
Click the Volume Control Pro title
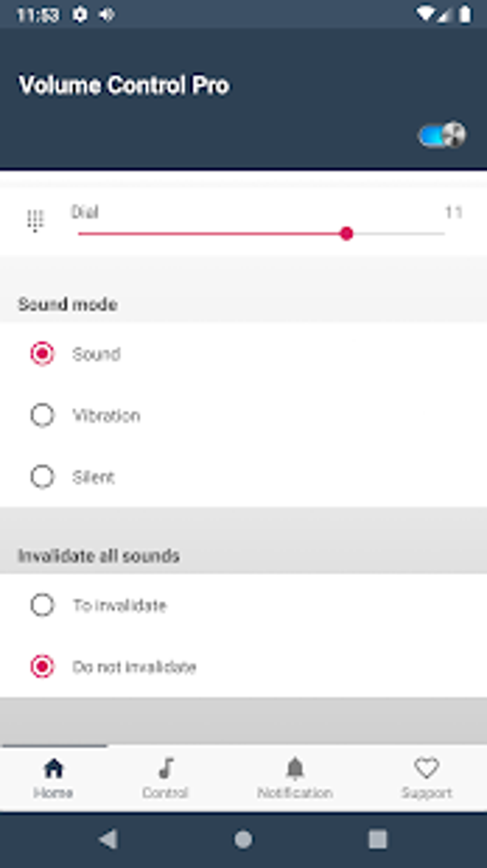[124, 86]
